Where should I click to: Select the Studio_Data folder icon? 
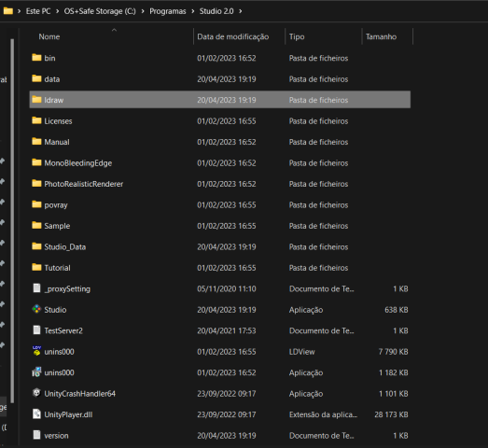click(36, 246)
